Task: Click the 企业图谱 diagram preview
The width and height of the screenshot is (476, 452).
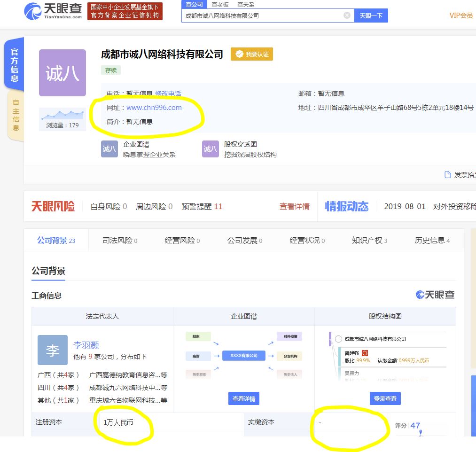Action: [x=244, y=356]
